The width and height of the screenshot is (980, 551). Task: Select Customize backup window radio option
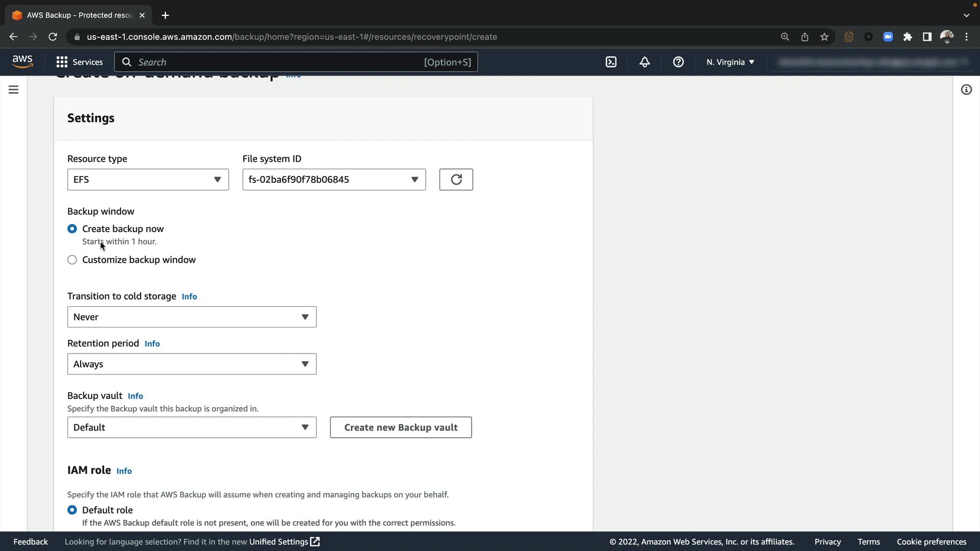[x=72, y=260]
